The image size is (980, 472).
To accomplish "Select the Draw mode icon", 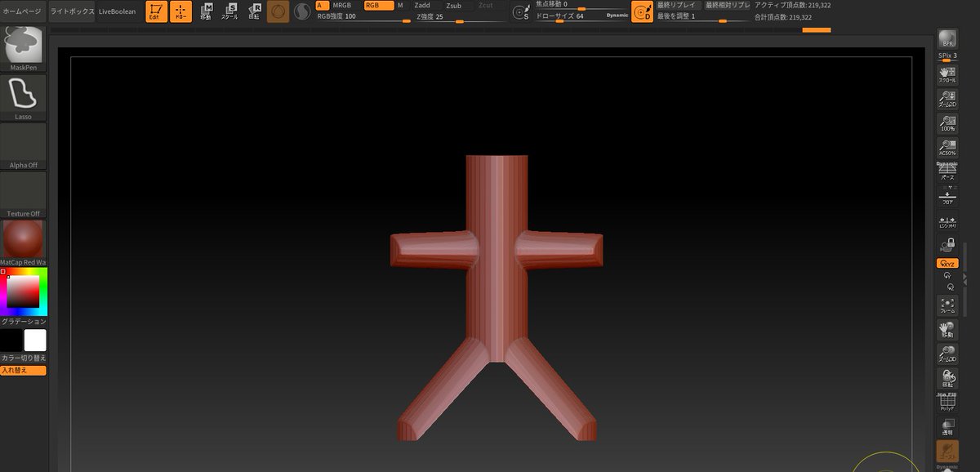I will click(180, 11).
